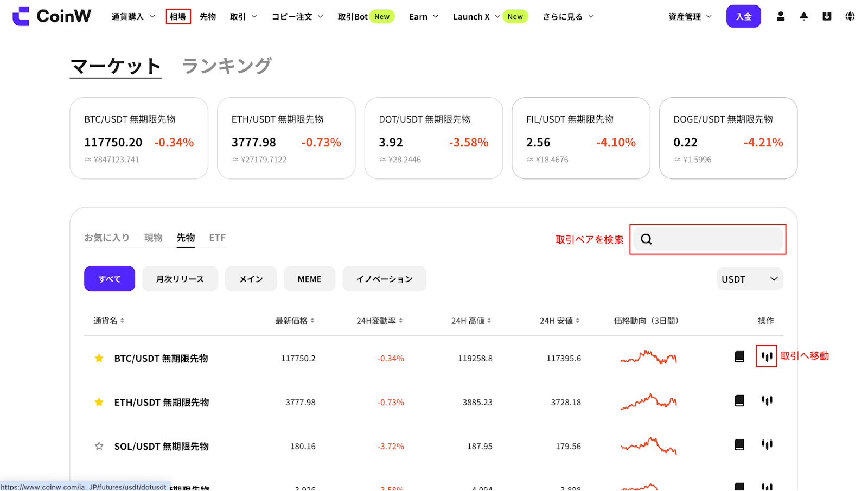The image size is (868, 491).
Task: Open 相場 in the top navigation
Action: 178,17
